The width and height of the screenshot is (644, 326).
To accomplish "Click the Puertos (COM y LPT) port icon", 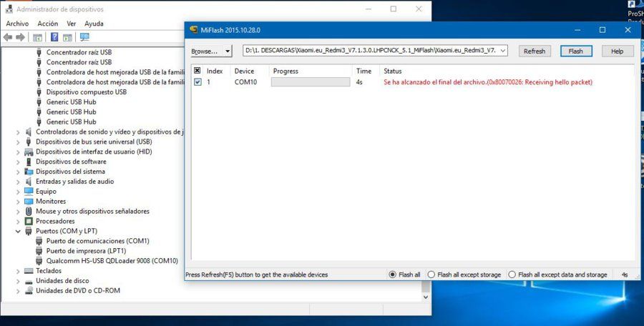I will [29, 231].
